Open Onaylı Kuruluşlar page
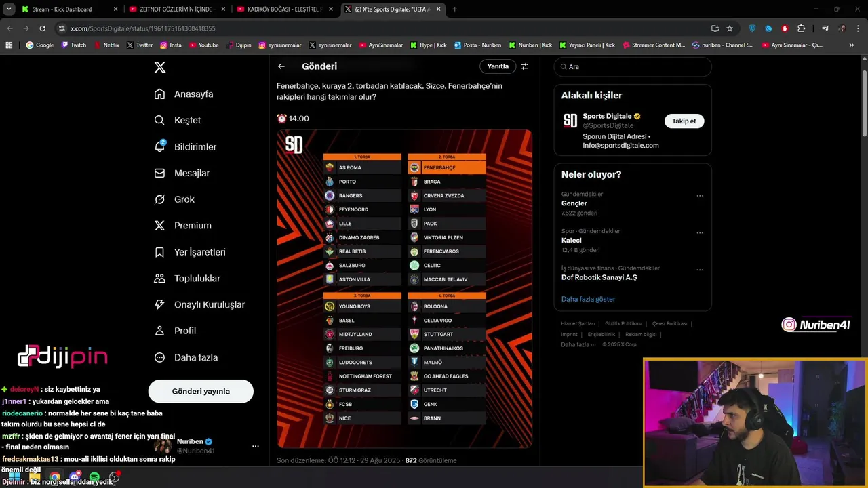 click(199, 304)
